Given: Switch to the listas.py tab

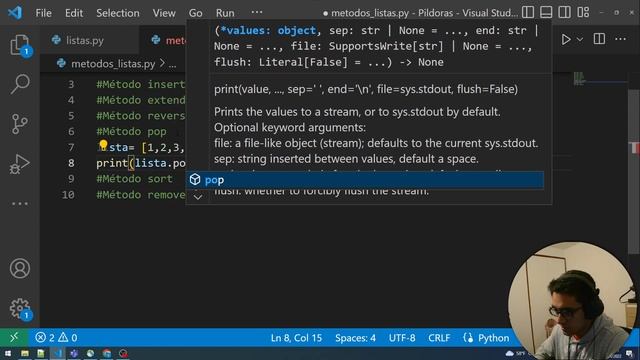Looking at the screenshot, I should point(85,40).
